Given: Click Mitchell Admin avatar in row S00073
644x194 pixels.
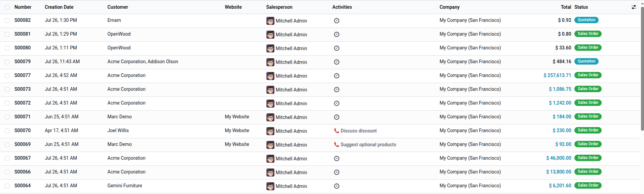Looking at the screenshot, I should 270,90.
